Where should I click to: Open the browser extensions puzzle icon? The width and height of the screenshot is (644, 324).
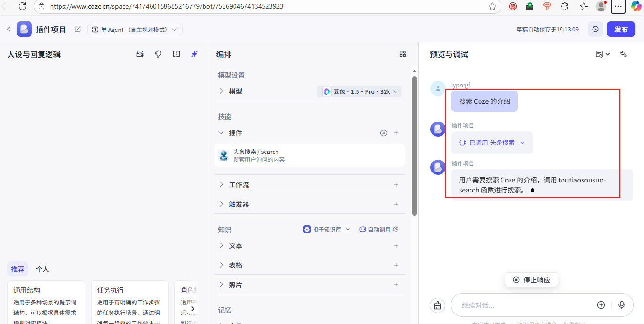coord(564,6)
